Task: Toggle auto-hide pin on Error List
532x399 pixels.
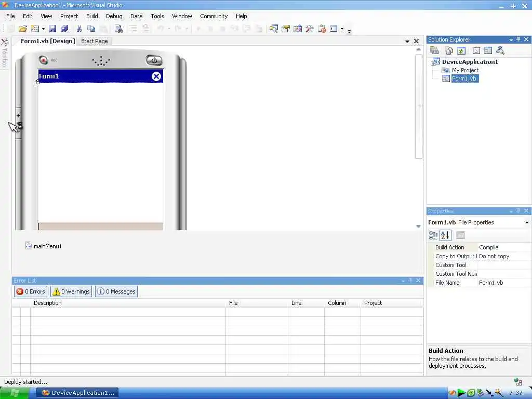Action: coord(410,281)
